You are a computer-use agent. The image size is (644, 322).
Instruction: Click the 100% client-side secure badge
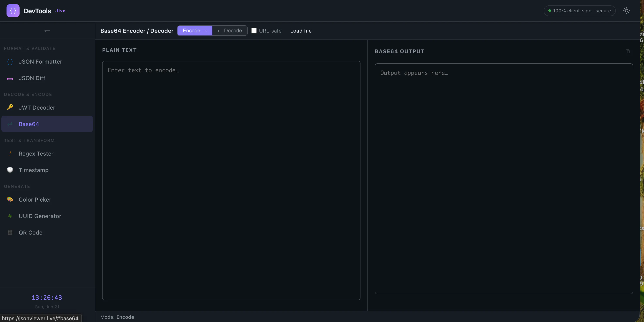(x=579, y=11)
